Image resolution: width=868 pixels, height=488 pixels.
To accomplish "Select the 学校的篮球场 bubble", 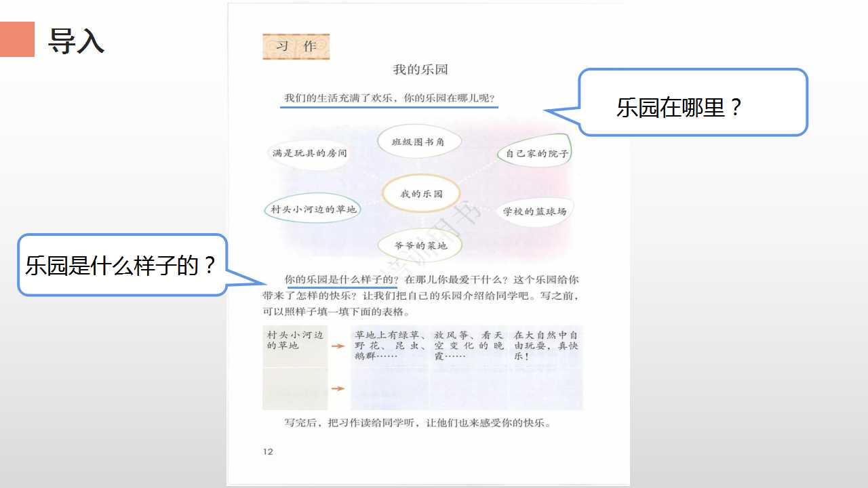I will pos(535,211).
